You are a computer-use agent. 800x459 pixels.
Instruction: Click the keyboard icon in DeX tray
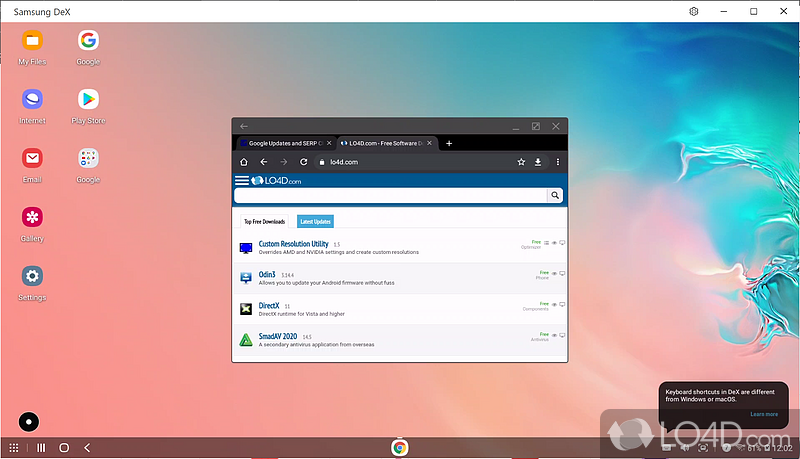tap(666, 448)
